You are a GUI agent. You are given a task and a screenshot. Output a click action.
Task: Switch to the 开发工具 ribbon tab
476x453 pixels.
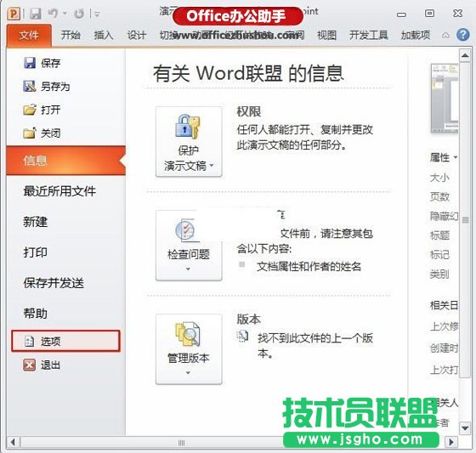369,35
